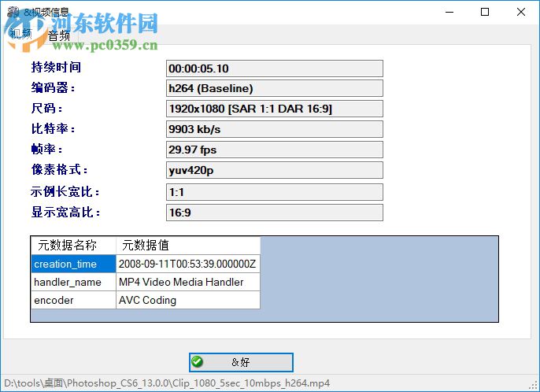Click the 持续时间 field showing 00:00:05.10
The width and height of the screenshot is (540, 392).
(x=275, y=68)
